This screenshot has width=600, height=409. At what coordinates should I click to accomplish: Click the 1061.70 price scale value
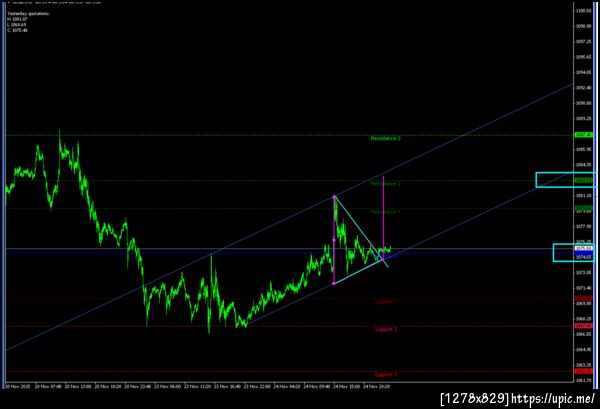583,380
